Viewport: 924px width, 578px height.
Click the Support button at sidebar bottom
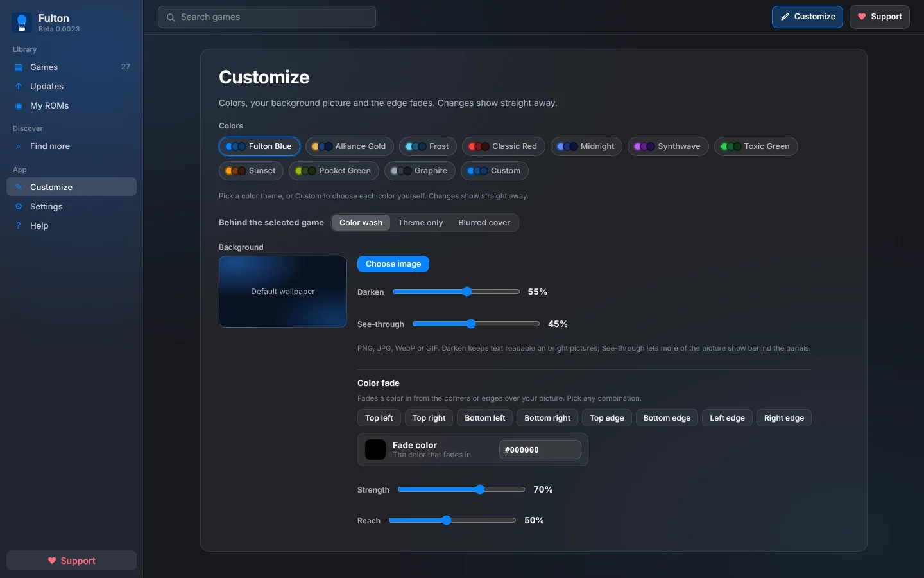point(71,561)
